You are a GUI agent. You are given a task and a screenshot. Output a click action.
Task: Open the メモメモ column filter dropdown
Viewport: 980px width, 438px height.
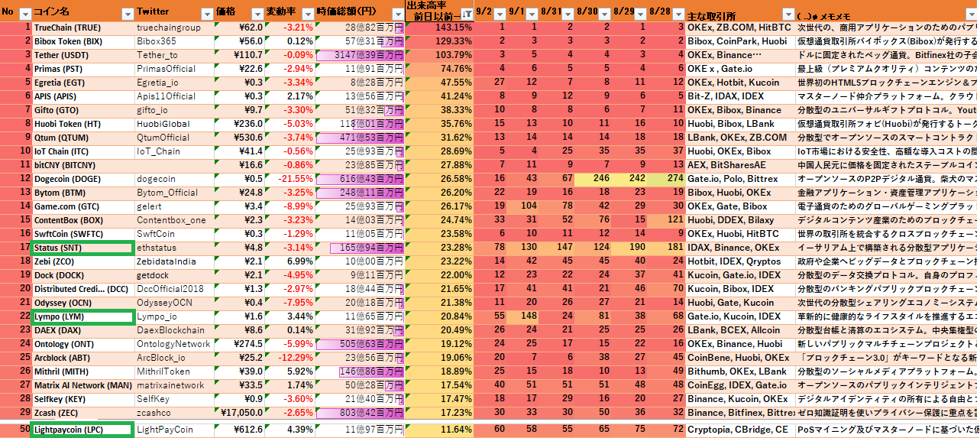[972, 14]
